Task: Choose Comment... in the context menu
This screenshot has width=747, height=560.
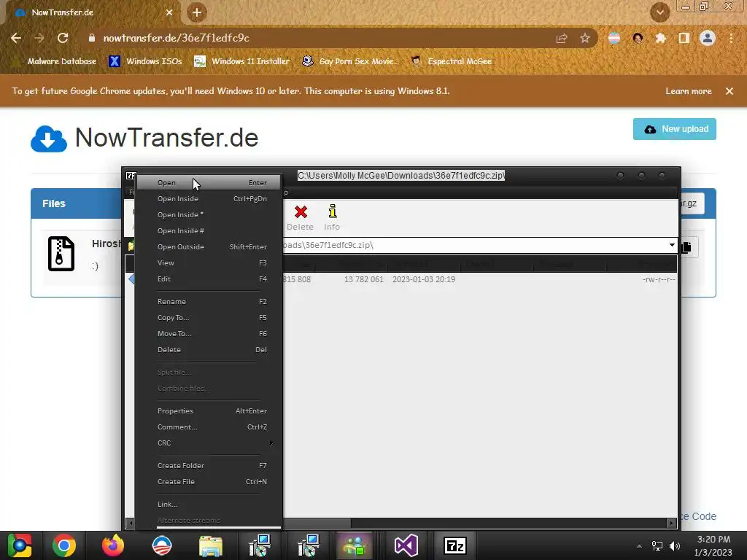Action: click(209, 427)
